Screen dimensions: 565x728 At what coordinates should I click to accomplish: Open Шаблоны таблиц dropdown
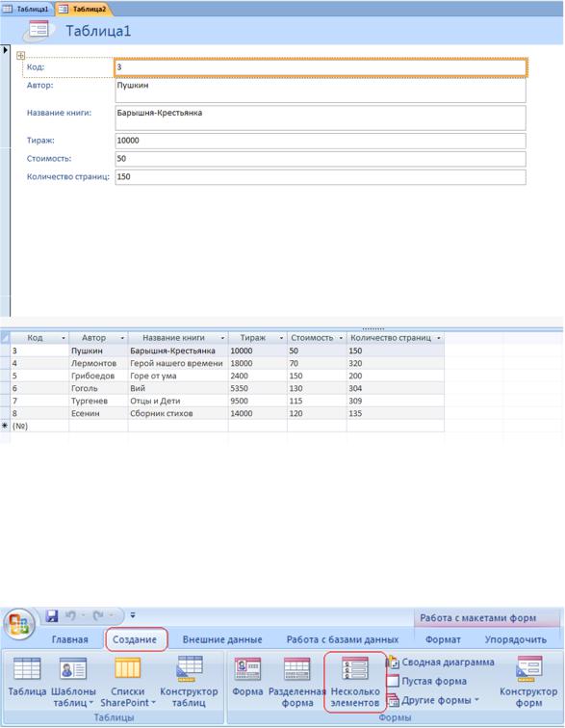pyautogui.click(x=73, y=682)
